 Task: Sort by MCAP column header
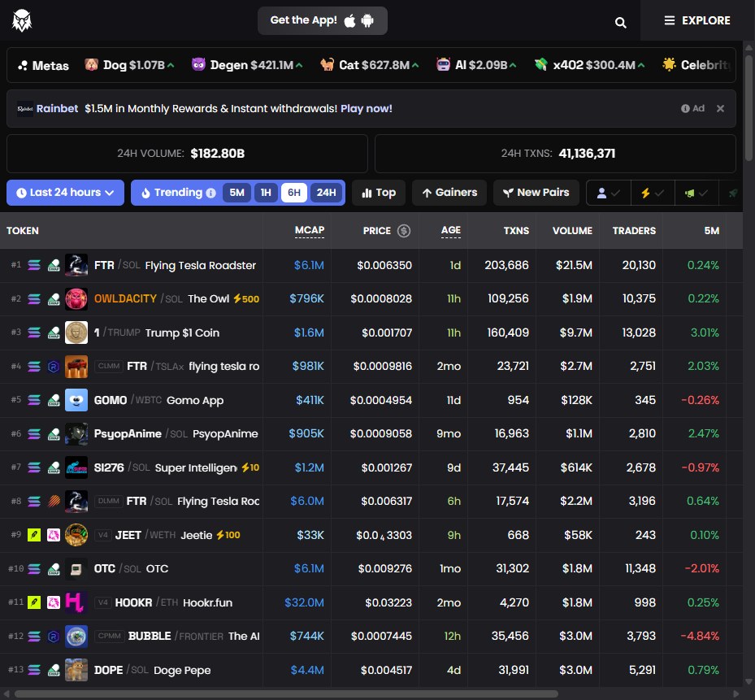[309, 230]
